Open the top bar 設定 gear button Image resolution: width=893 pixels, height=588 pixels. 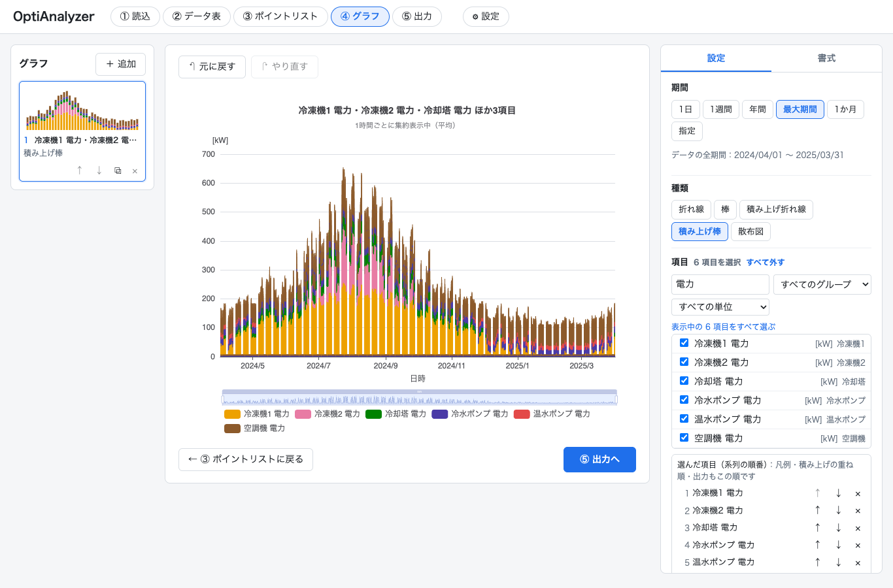point(486,16)
